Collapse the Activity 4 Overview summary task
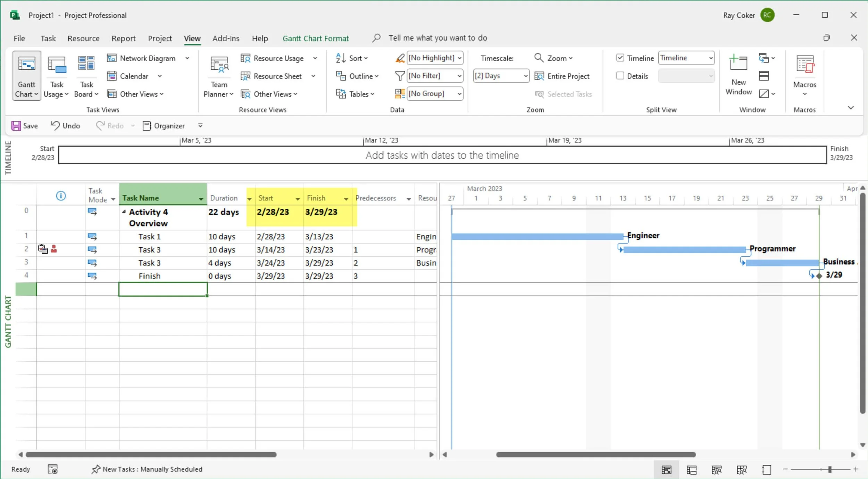 (124, 212)
